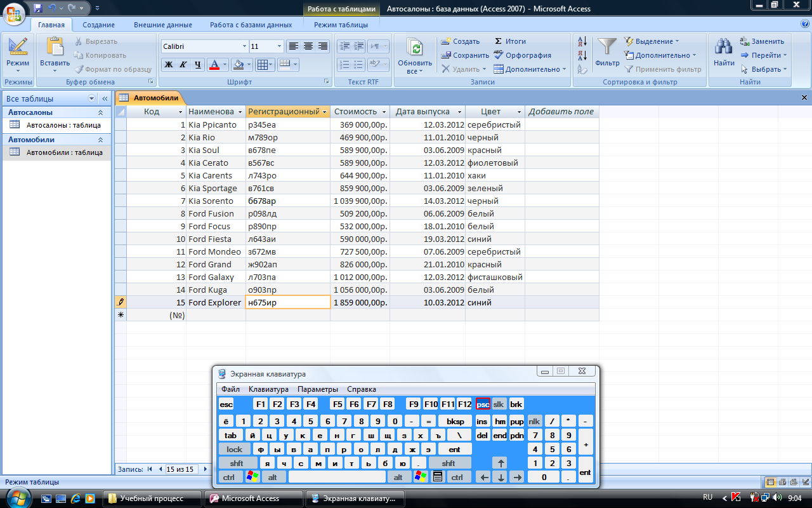Open Учебный процесс taskbar folder
Screen dimensions: 812x508
152,498
